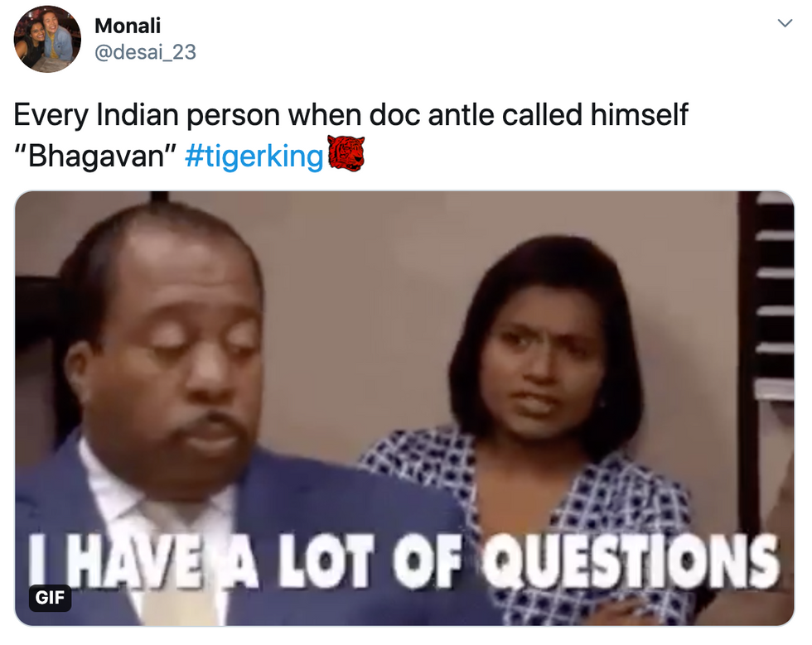The width and height of the screenshot is (812, 645).
Task: Click the GIF badge on the media
Action: tap(50, 597)
